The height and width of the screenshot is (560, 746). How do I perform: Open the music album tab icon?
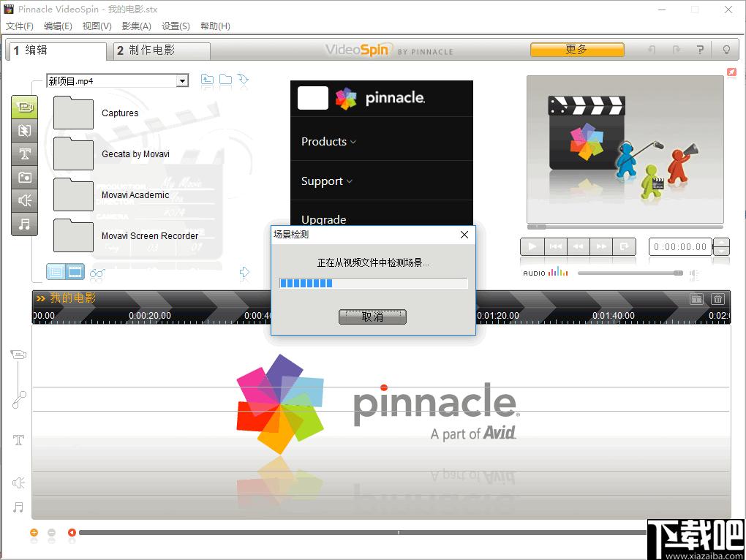pyautogui.click(x=24, y=224)
